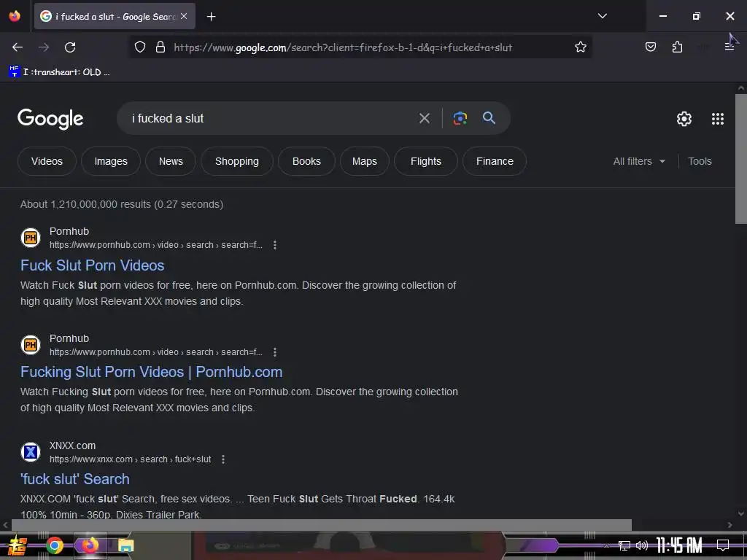747x560 pixels.
Task: Click the scroll-right arrow at bottom
Action: pyautogui.click(x=729, y=525)
